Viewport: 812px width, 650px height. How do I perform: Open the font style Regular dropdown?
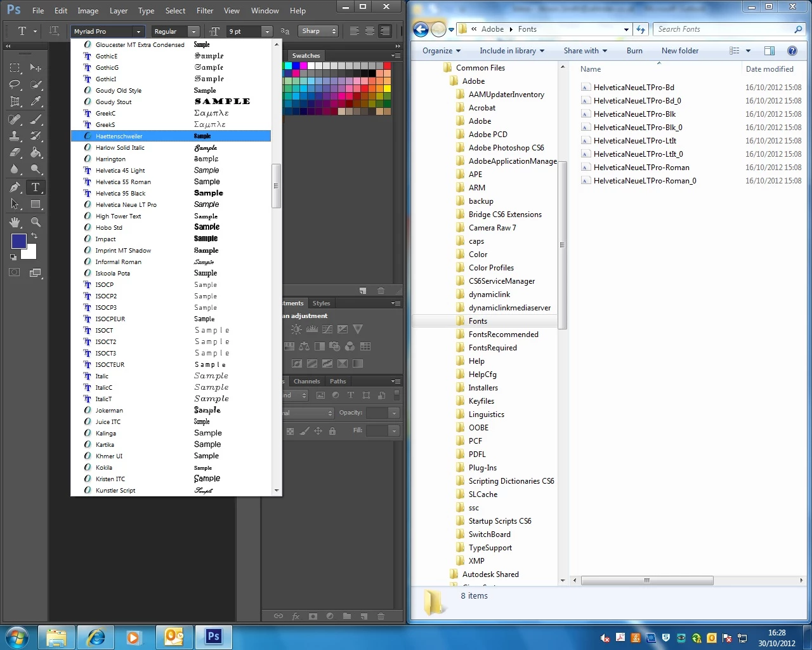(x=176, y=31)
